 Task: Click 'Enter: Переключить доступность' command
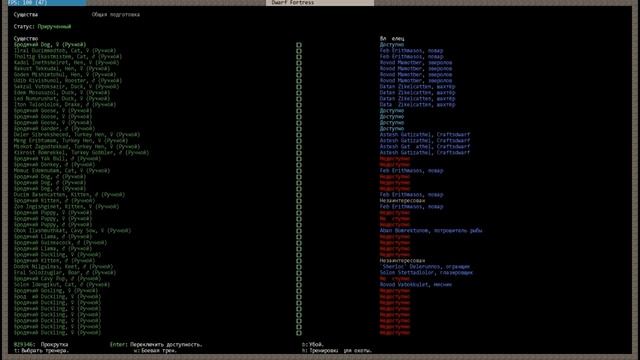156,345
